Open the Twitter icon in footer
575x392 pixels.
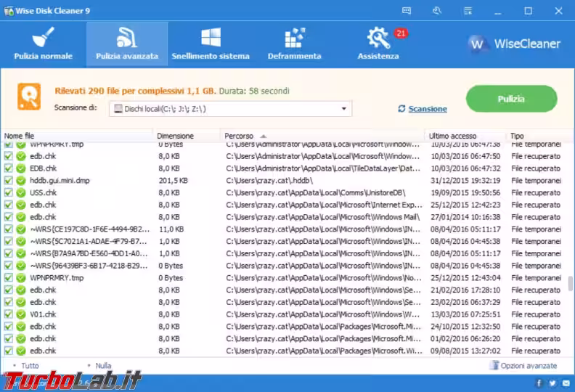point(552,383)
